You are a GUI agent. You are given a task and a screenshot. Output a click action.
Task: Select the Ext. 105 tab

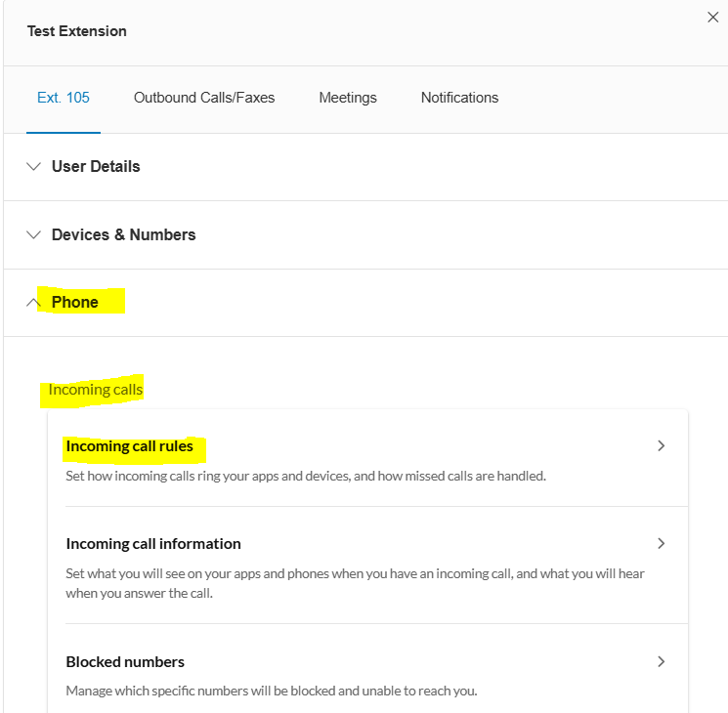[64, 98]
